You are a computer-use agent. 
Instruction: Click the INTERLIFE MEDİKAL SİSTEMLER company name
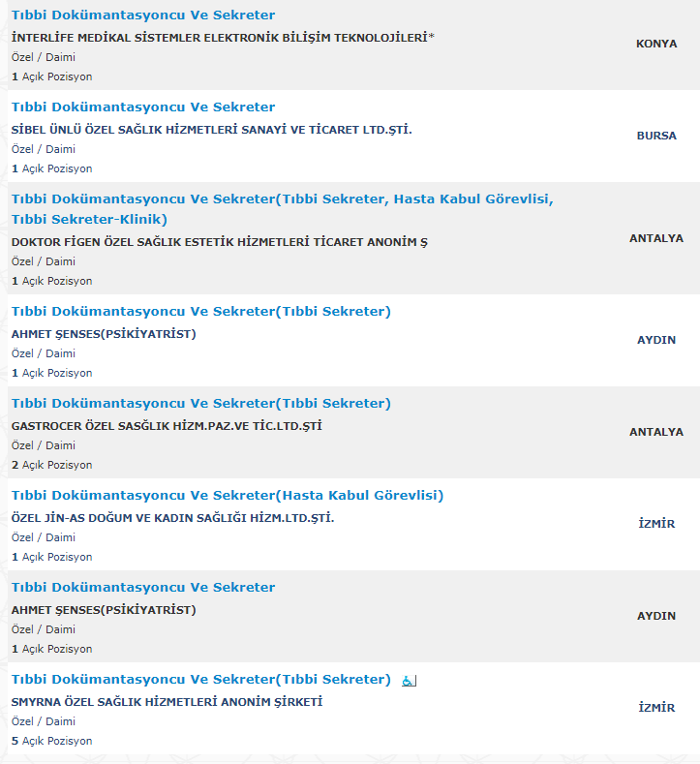point(223,38)
